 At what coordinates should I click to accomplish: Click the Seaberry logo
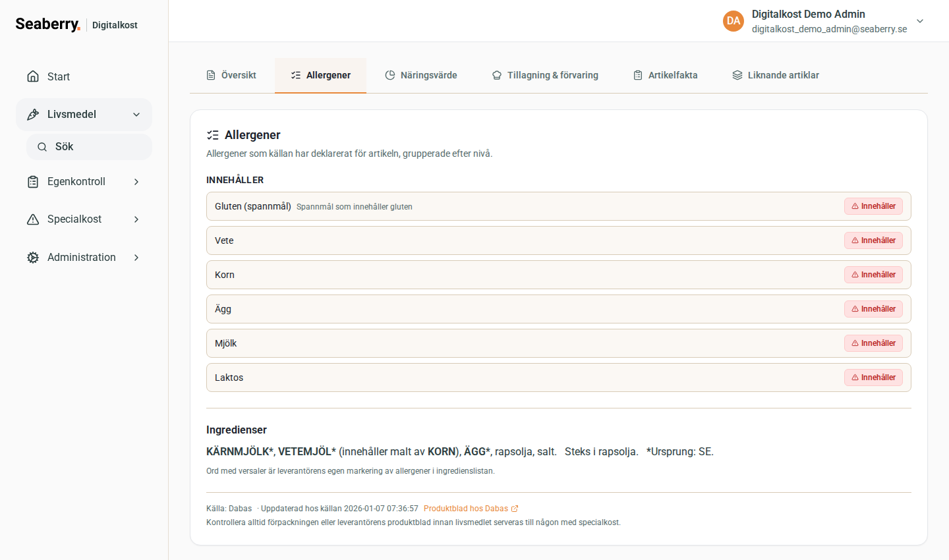47,24
